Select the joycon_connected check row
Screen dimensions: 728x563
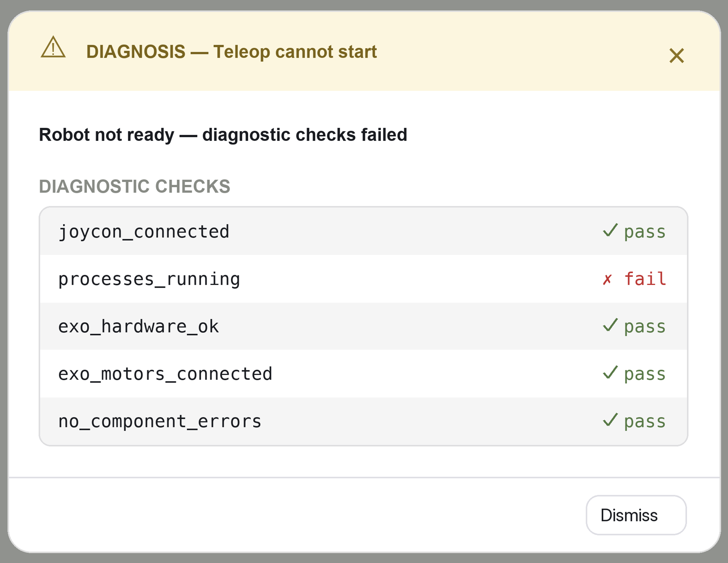pos(363,231)
